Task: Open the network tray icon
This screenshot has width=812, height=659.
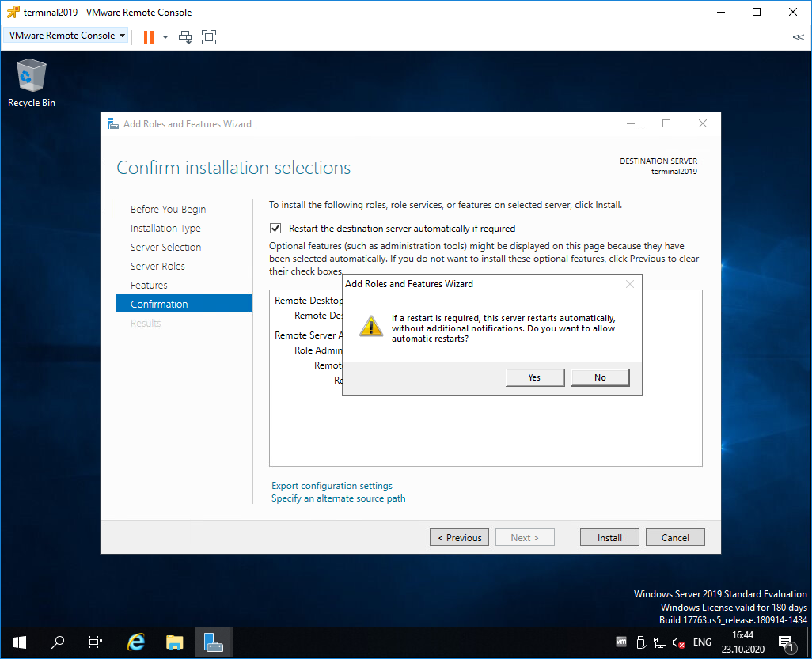Action: click(x=660, y=643)
